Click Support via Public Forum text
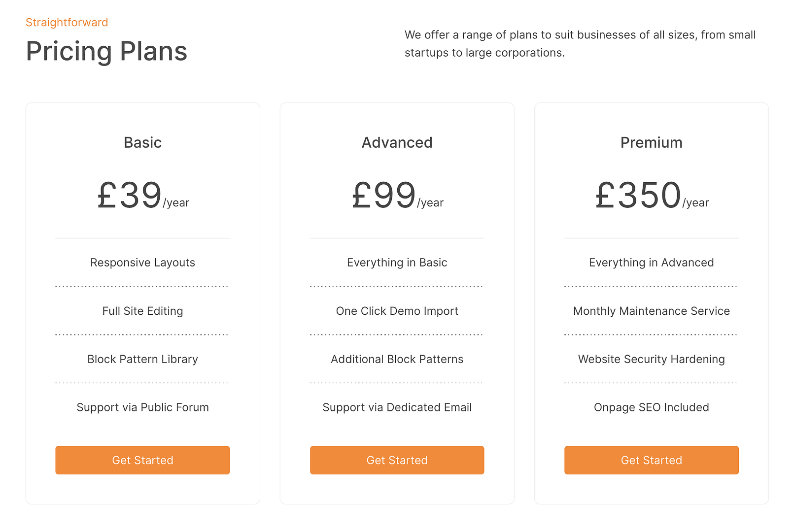This screenshot has height=532, width=793. coord(142,407)
